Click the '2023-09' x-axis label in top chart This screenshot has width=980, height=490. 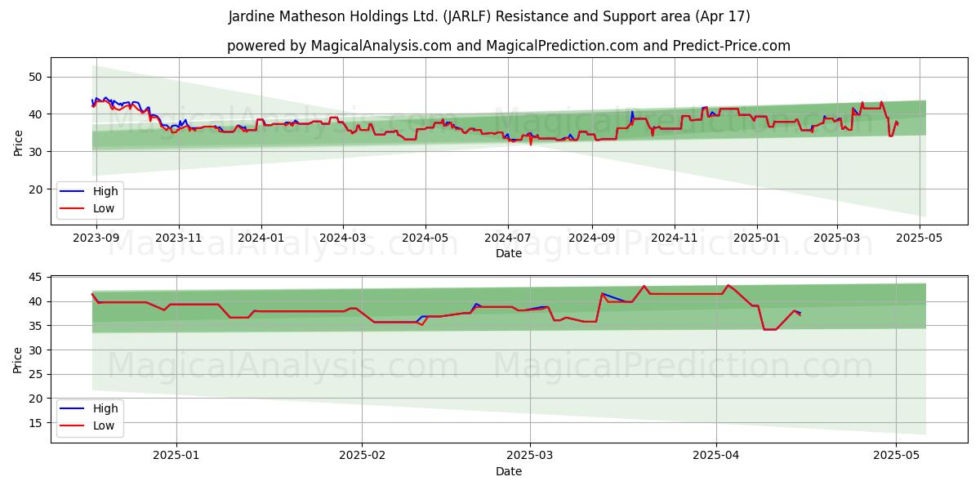[96, 238]
